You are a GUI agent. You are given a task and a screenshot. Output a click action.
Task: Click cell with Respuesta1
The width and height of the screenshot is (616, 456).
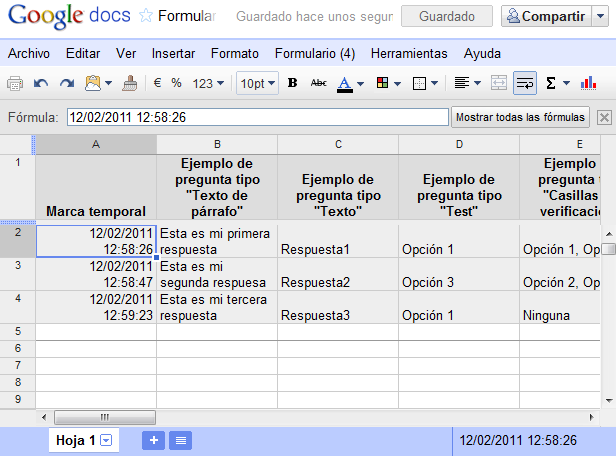(x=338, y=241)
